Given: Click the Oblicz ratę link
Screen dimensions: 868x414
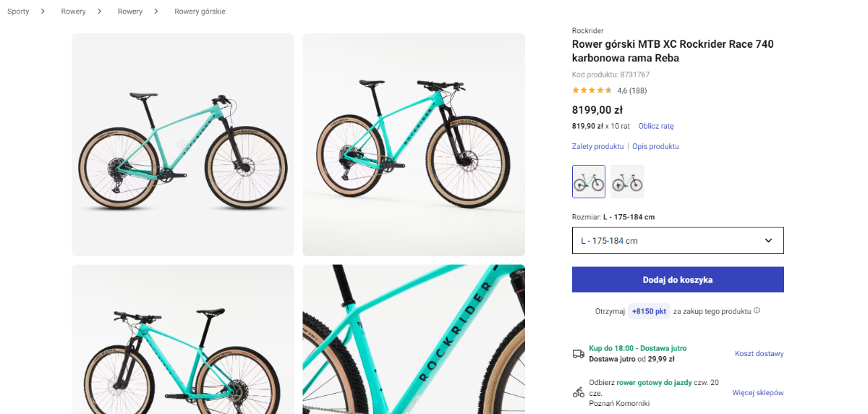Looking at the screenshot, I should tap(656, 126).
